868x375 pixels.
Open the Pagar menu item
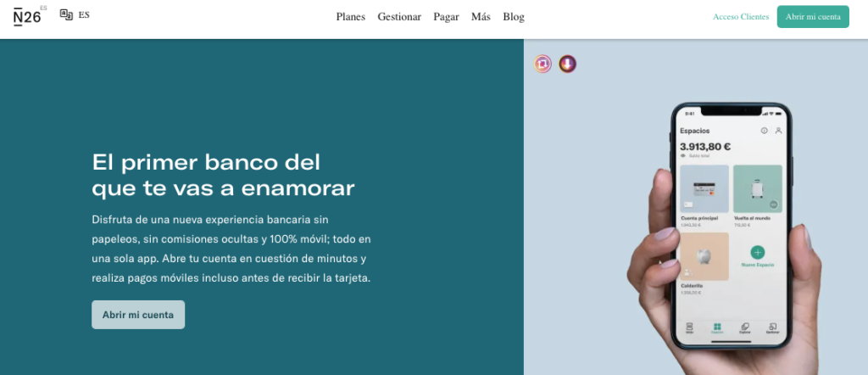(446, 17)
